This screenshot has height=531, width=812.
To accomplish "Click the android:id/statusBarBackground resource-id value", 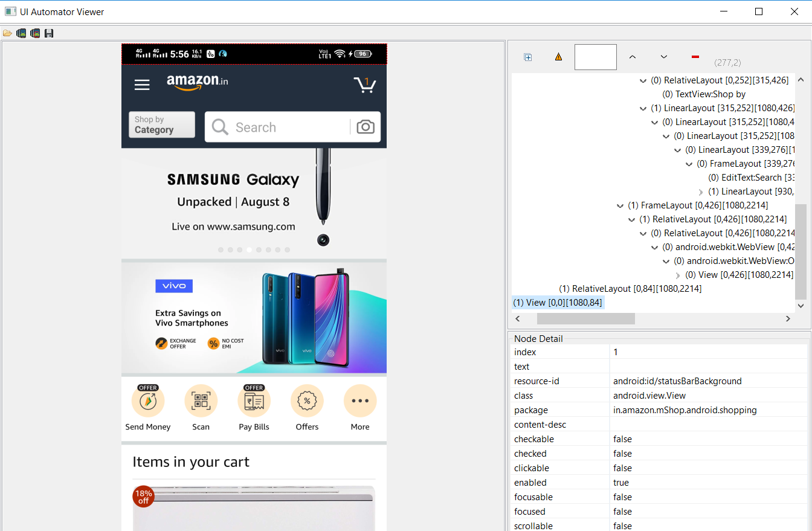I will 677,381.
